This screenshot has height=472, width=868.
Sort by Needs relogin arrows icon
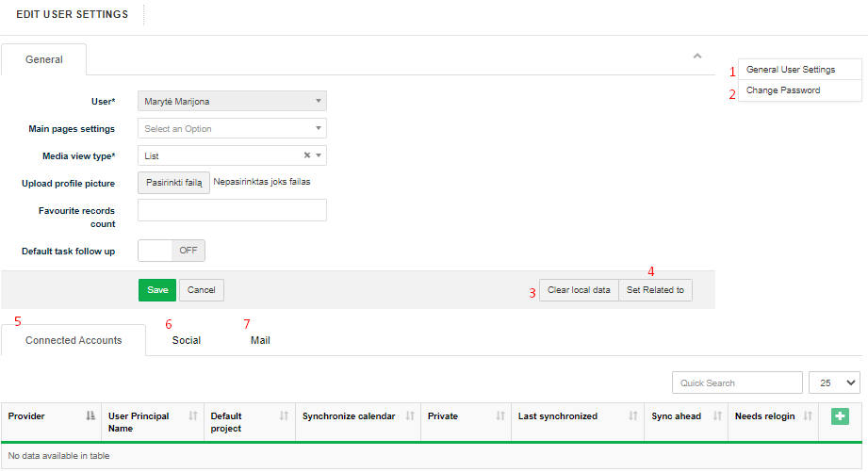[808, 416]
